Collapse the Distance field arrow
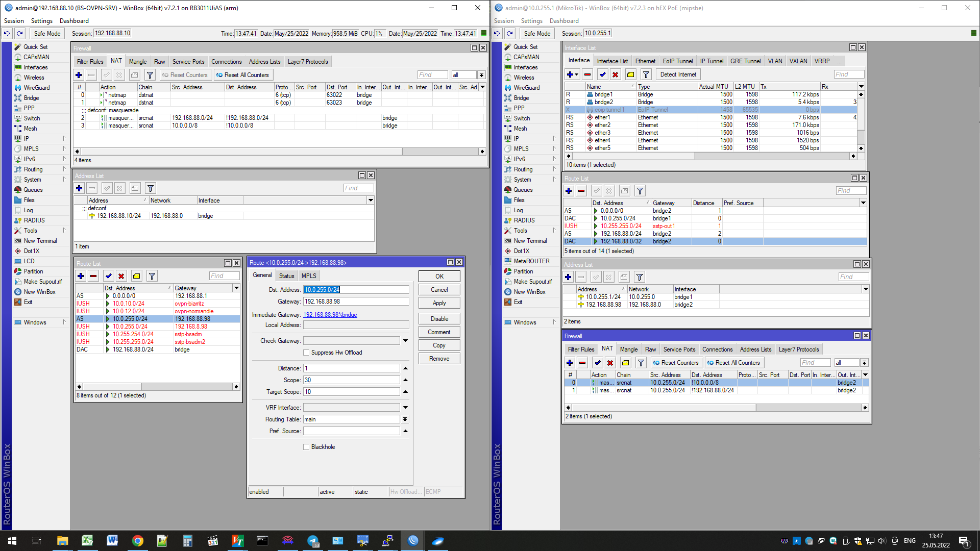This screenshot has height=551, width=980. coord(405,368)
